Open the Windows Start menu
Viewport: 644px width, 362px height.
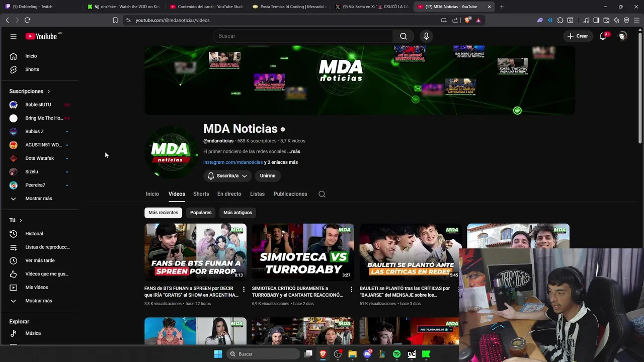(218, 354)
